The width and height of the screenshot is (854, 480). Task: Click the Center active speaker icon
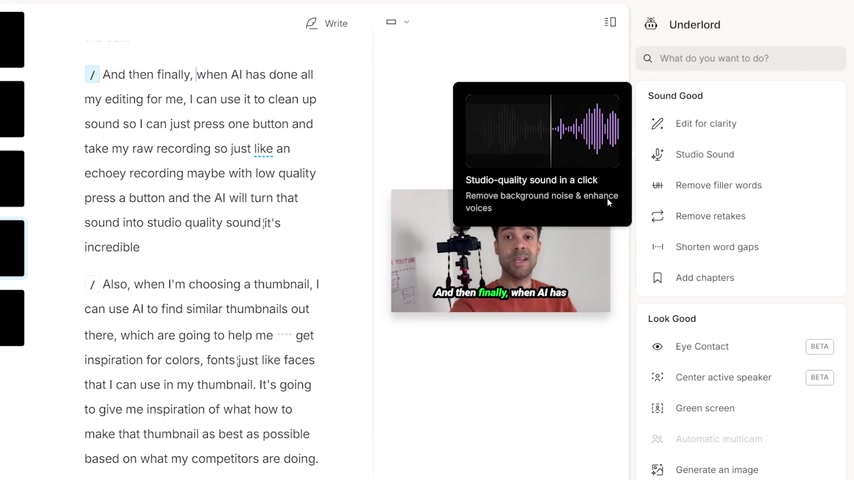tap(657, 377)
